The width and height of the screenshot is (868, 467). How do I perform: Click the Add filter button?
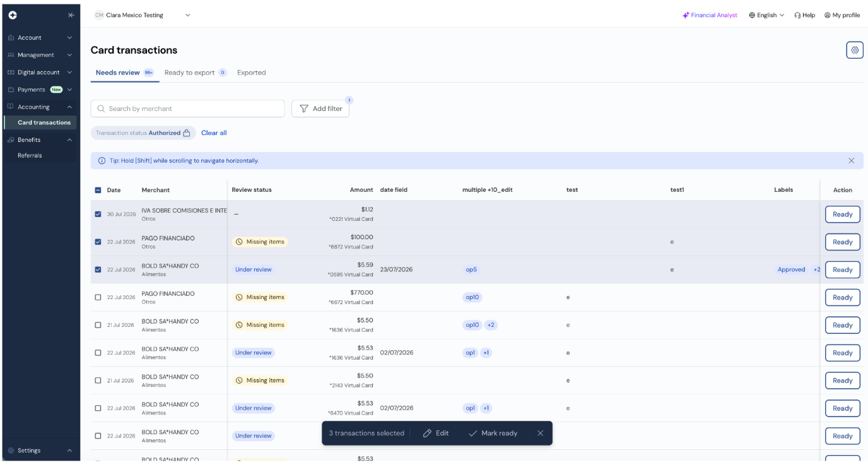(x=320, y=109)
